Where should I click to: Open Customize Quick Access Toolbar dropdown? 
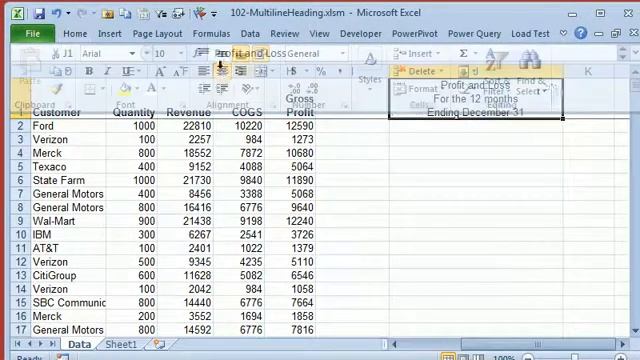coord(214,14)
